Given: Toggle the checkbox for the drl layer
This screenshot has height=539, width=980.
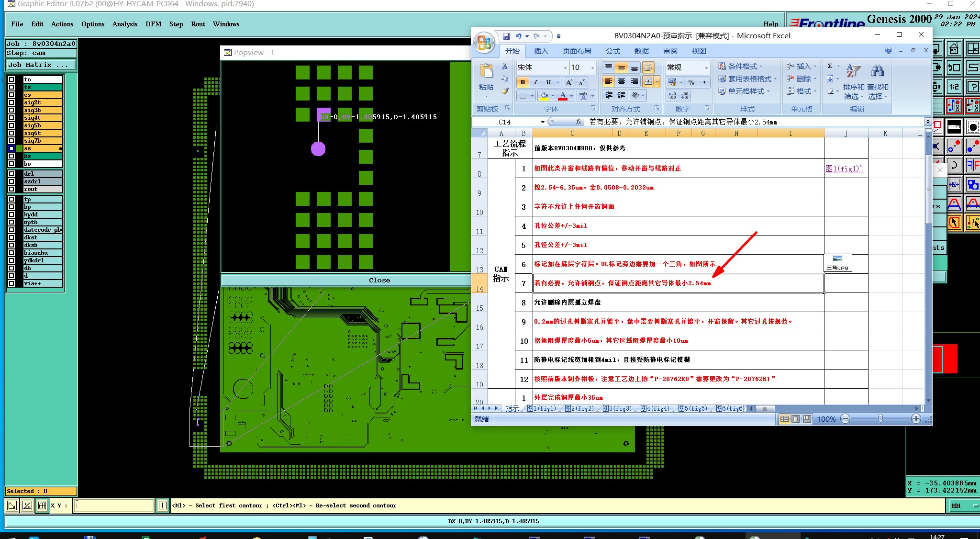Looking at the screenshot, I should 11,174.
